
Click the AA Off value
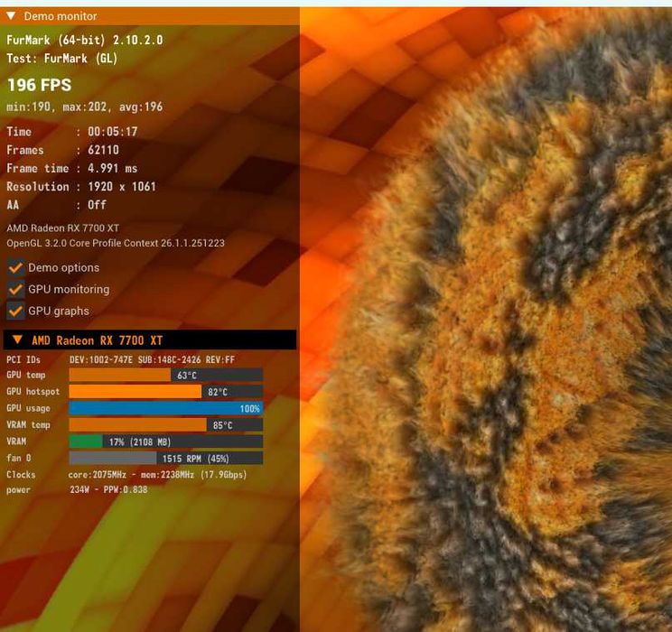coord(97,205)
